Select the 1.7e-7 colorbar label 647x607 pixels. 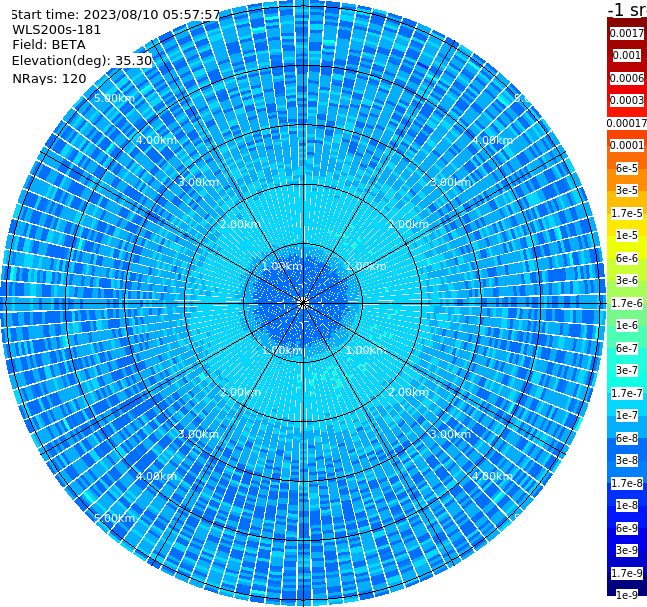click(x=627, y=393)
